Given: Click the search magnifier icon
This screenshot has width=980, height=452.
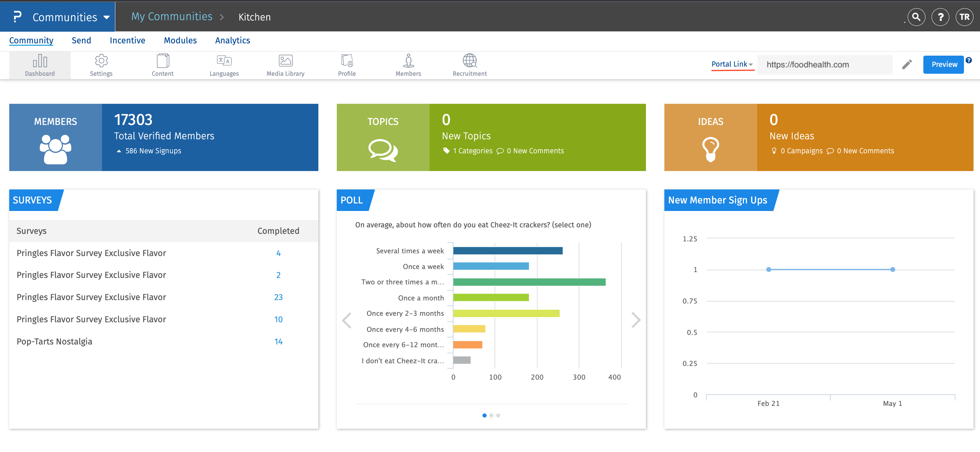Looking at the screenshot, I should [916, 17].
